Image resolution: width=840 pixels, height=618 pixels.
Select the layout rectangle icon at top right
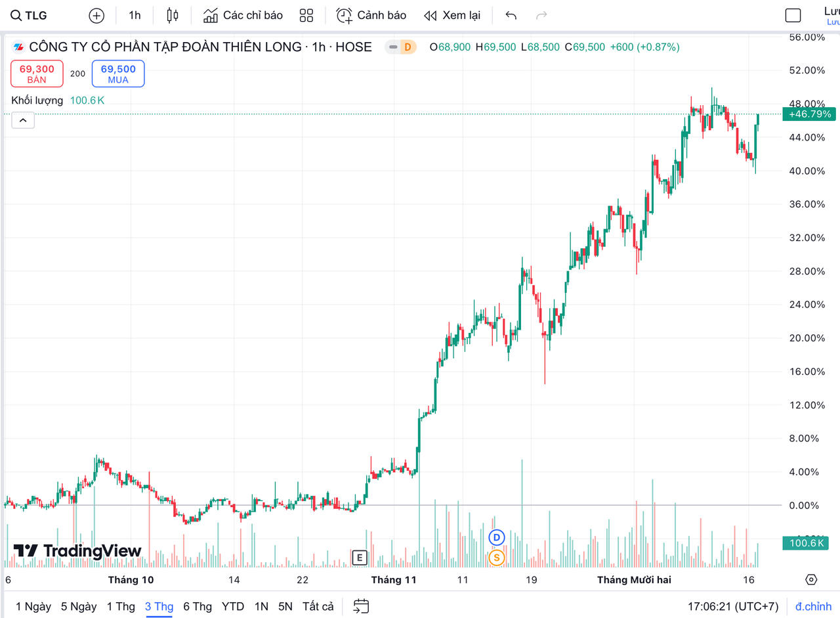coord(793,16)
